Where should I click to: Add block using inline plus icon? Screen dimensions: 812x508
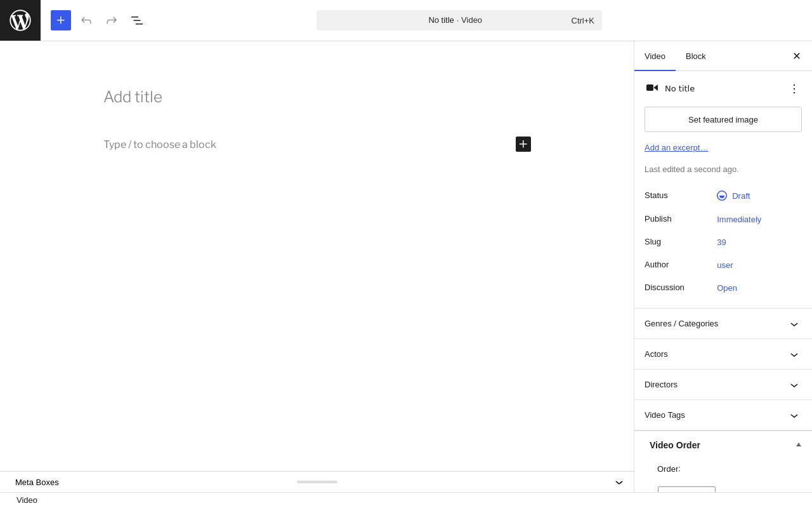click(523, 144)
